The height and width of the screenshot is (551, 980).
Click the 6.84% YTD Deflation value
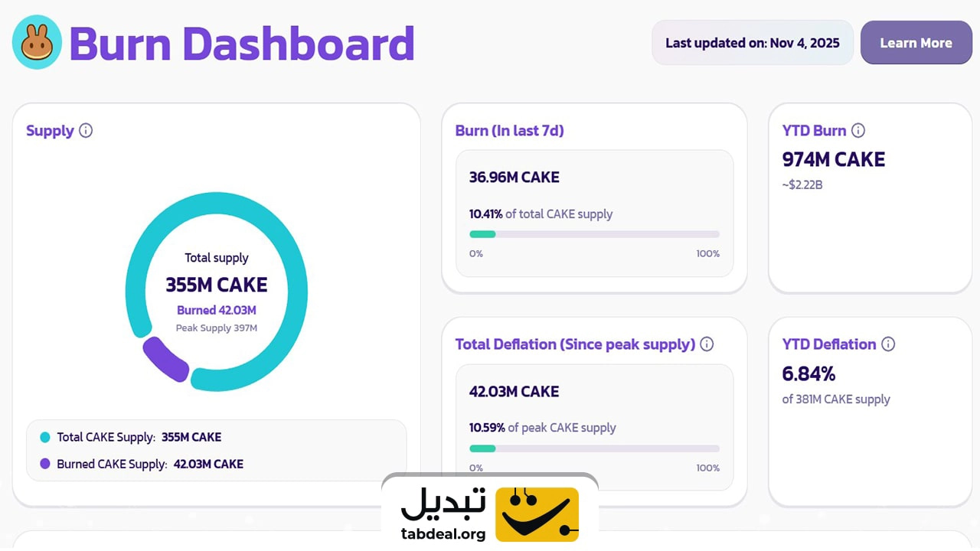(x=808, y=373)
